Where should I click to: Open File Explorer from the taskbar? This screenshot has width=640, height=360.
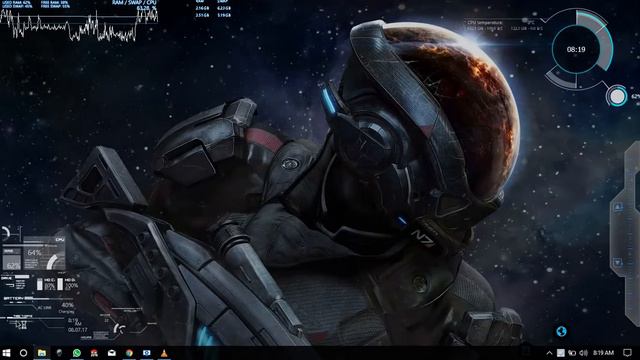click(x=42, y=353)
